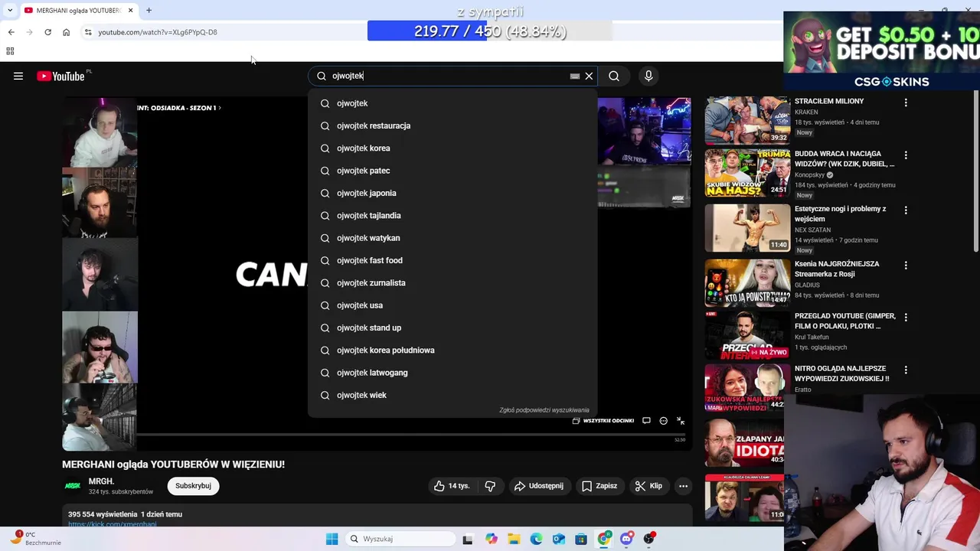Select the suggestion "ojwojtek japonia"
This screenshot has height=551, width=980.
tap(452, 193)
